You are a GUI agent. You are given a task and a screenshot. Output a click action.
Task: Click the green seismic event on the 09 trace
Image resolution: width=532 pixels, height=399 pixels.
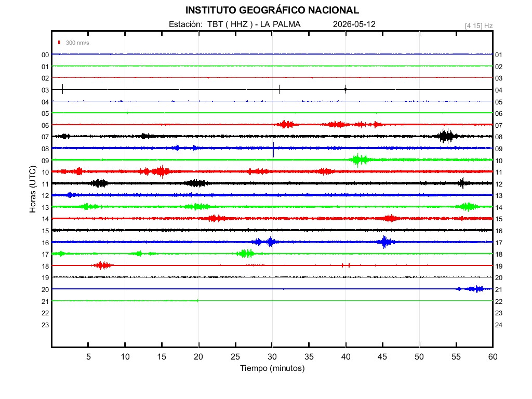(360, 160)
